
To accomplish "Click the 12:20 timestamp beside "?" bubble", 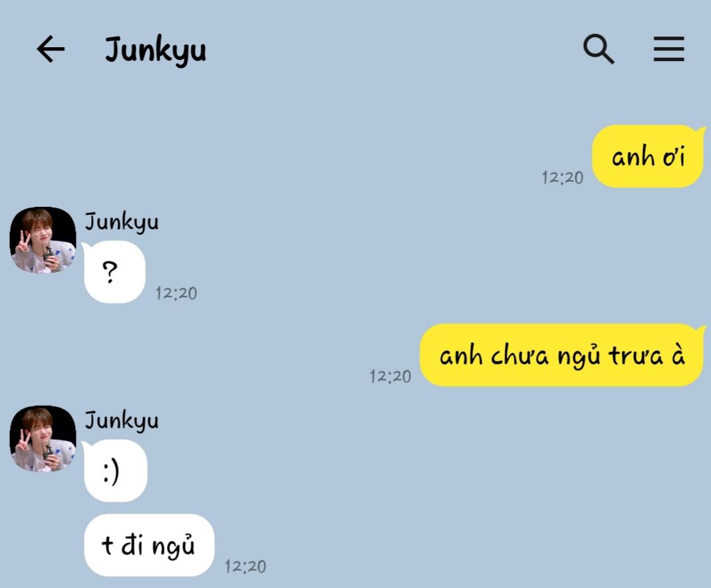I will pos(176,293).
